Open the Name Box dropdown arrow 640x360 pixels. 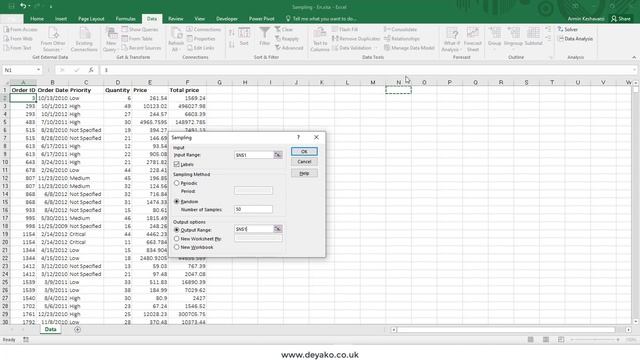pos(38,70)
